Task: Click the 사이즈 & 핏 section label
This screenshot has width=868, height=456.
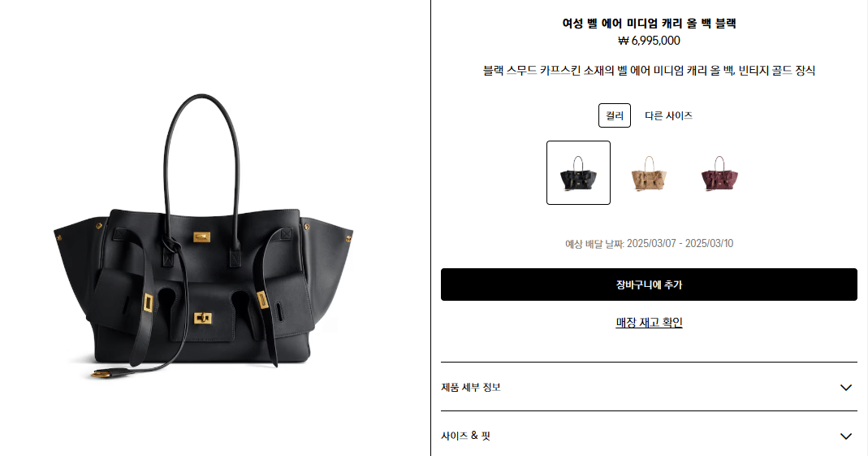Action: [465, 436]
